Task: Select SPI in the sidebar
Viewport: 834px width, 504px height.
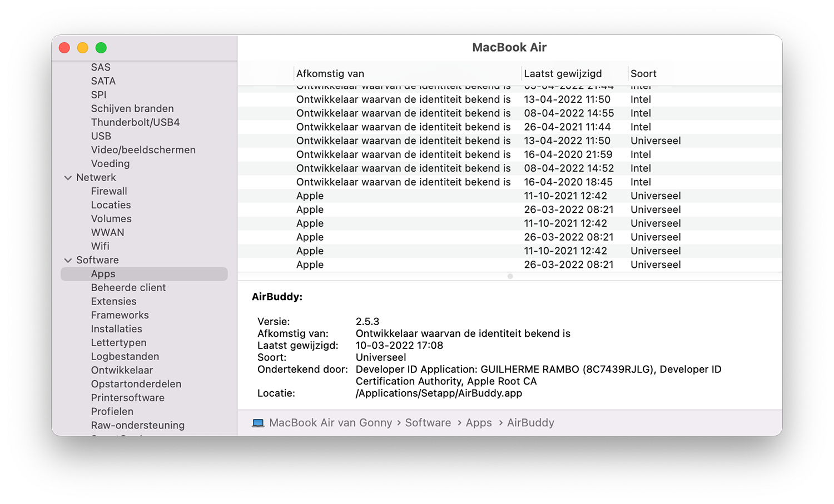Action: (x=98, y=95)
